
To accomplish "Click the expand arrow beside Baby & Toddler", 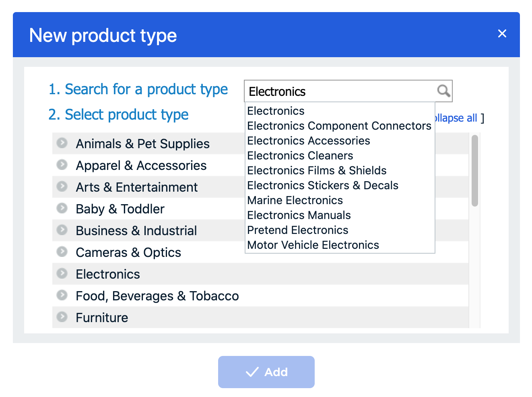I will click(62, 209).
